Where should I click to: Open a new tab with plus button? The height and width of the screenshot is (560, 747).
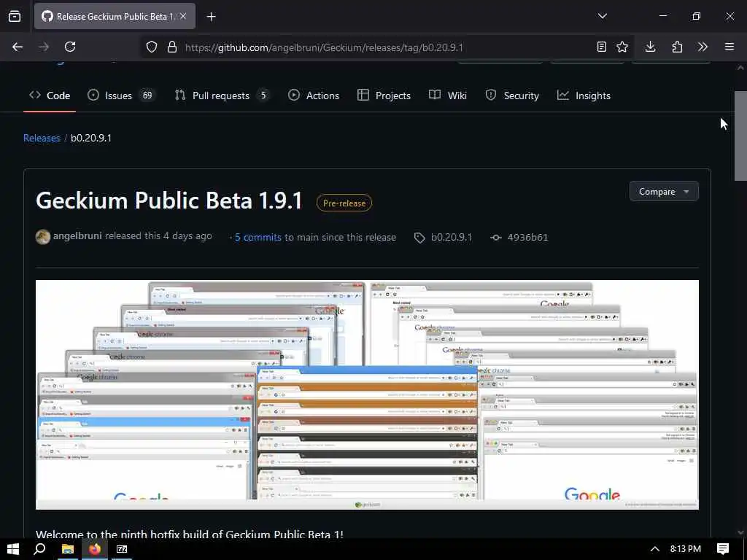[211, 17]
